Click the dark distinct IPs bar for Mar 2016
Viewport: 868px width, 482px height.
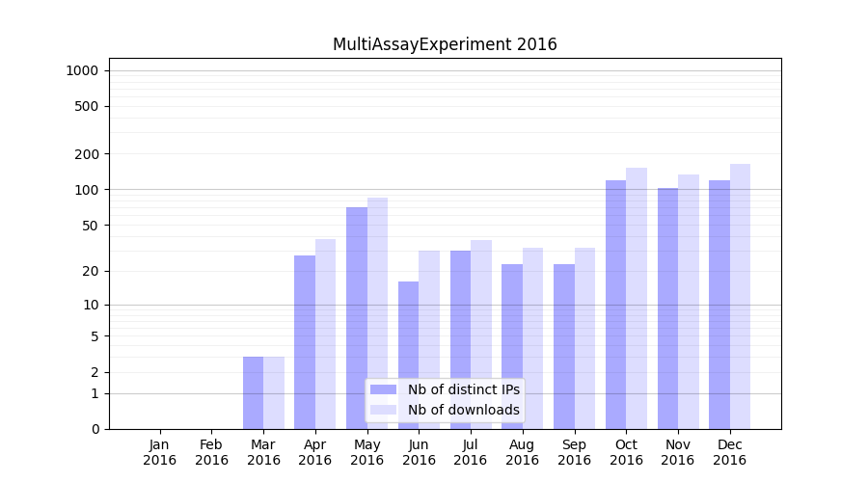(253, 392)
